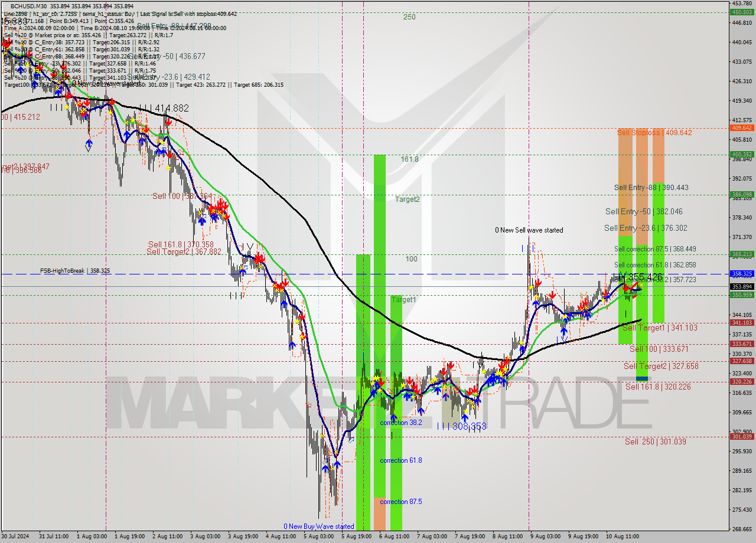This screenshot has width=756, height=543.
Task: Select the 414.882 swing high label
Action: point(172,109)
